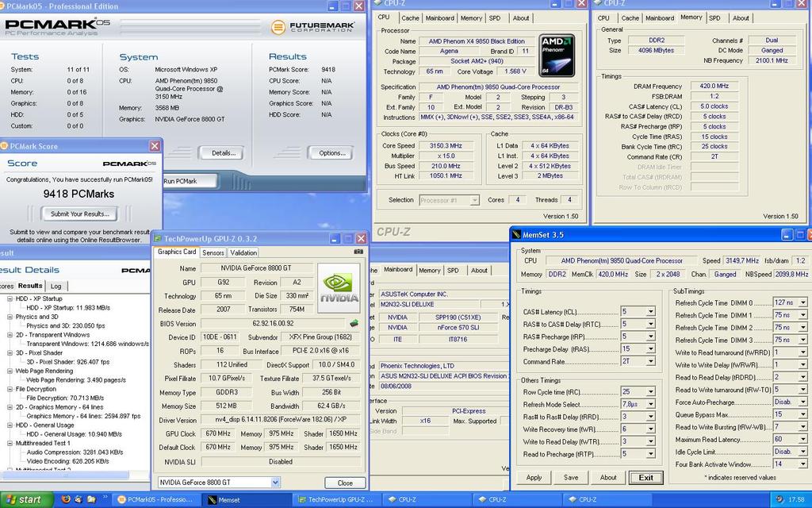Open the Windows Start menu
The width and height of the screenshot is (812, 508).
(x=27, y=500)
